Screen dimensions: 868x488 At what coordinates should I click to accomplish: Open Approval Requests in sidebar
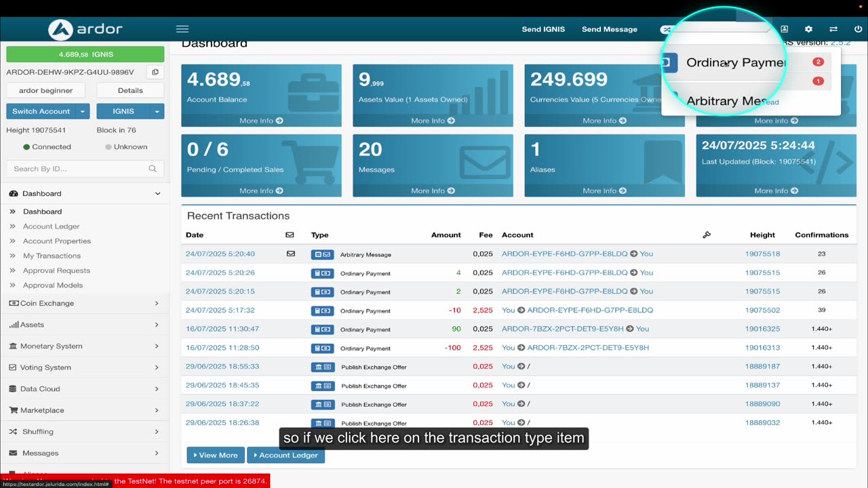[x=56, y=270]
